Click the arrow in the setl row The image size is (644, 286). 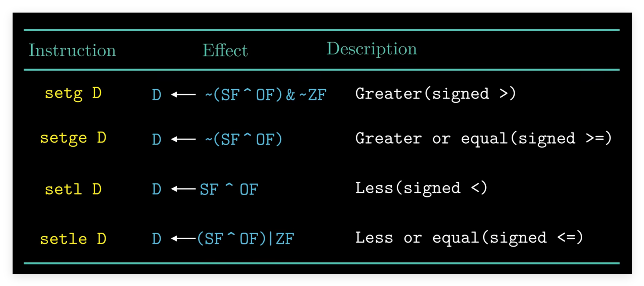(x=184, y=189)
